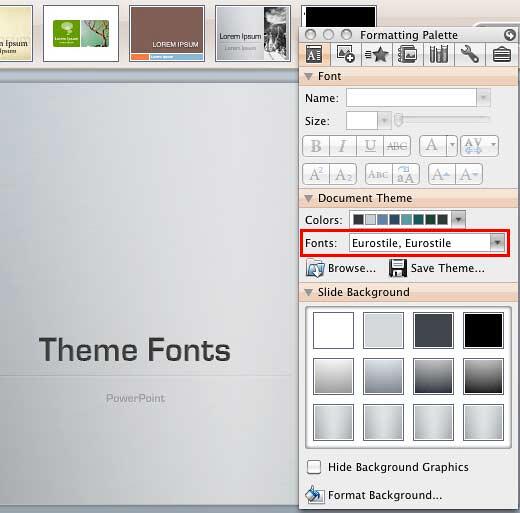Open the Character Spacing AV dropdown
This screenshot has height=513, width=520.
pyautogui.click(x=479, y=146)
